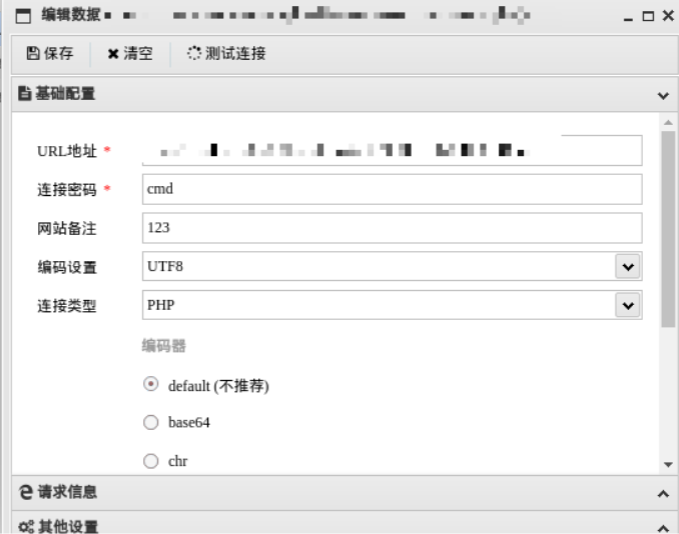Image resolution: width=679 pixels, height=534 pixels.
Task: Click the clear X icon
Action: [x=113, y=53]
